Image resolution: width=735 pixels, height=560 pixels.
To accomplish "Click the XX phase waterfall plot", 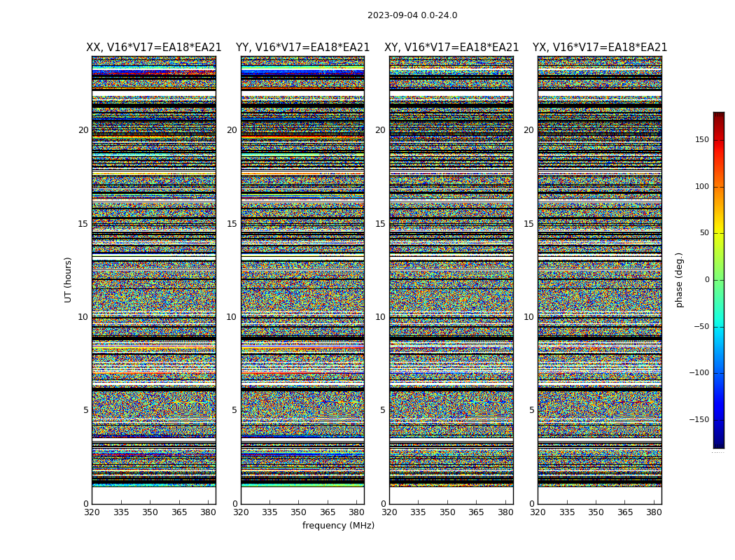I will click(x=154, y=280).
